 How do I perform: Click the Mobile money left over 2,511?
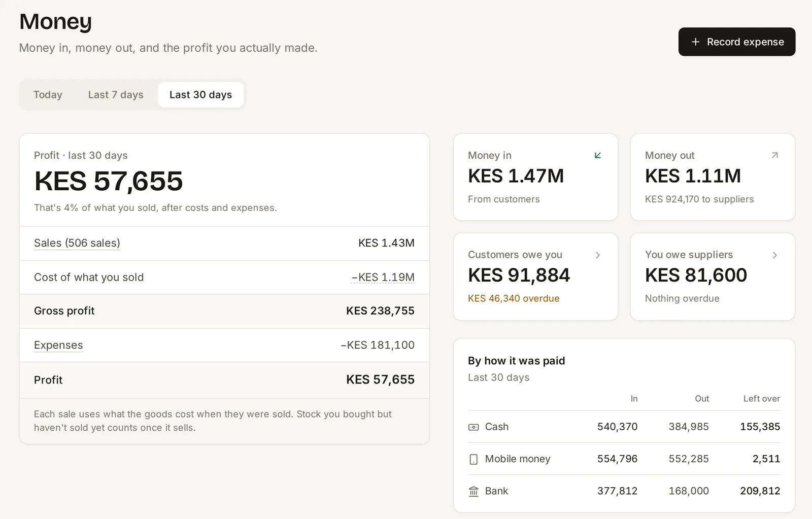pos(766,459)
